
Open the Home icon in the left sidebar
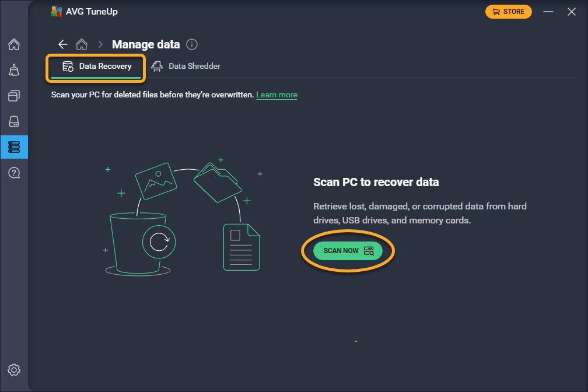(14, 44)
